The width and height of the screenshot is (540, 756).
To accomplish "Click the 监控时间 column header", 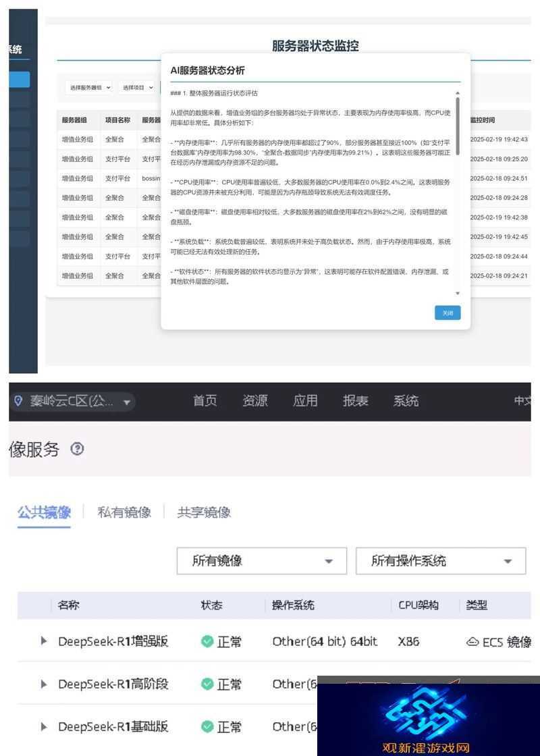I will pyautogui.click(x=482, y=120).
